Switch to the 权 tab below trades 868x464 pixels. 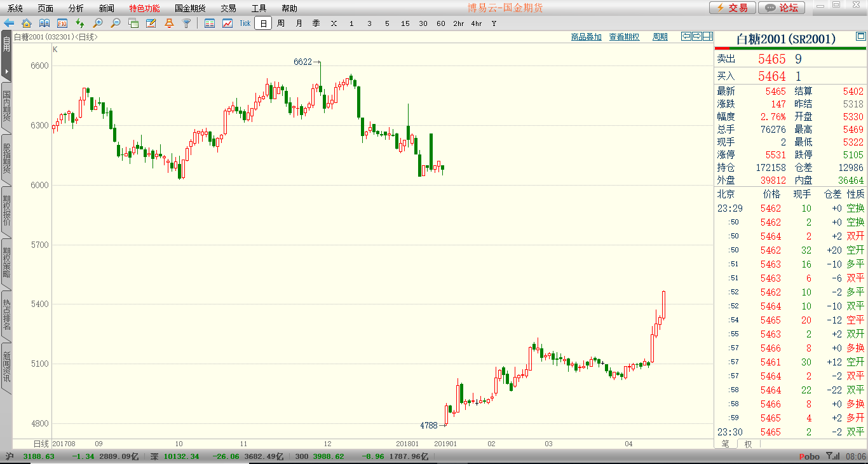[748, 444]
